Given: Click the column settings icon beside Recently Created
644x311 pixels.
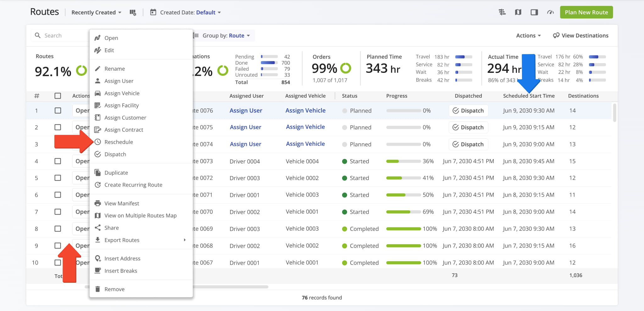Looking at the screenshot, I should pyautogui.click(x=133, y=13).
